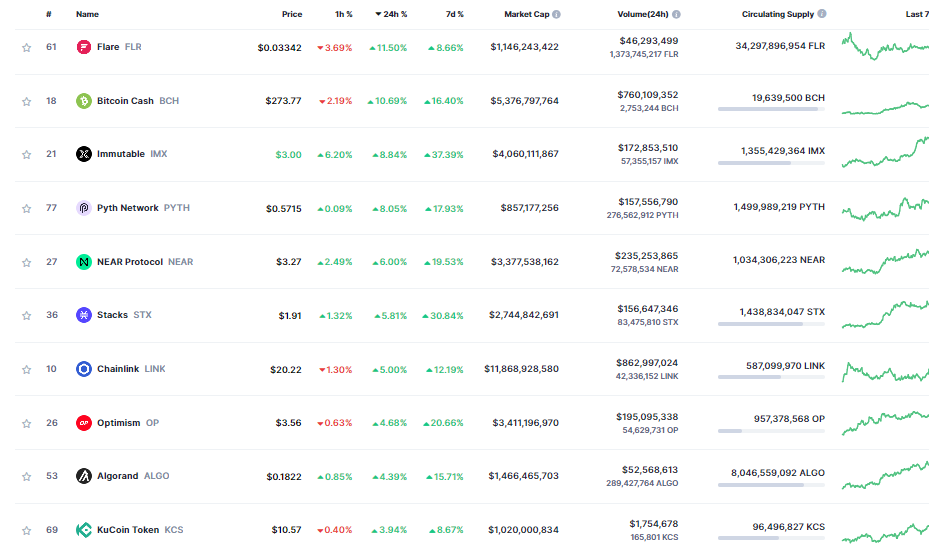The width and height of the screenshot is (951, 551).
Task: Sort by the Market Cap header text
Action: [526, 14]
